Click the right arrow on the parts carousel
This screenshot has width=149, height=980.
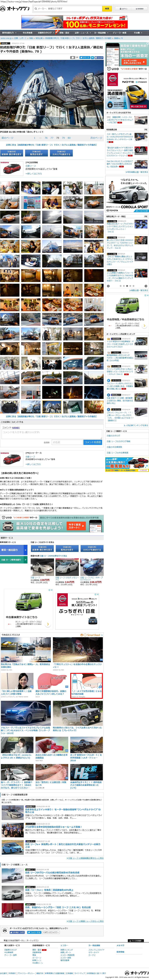coord(146,286)
